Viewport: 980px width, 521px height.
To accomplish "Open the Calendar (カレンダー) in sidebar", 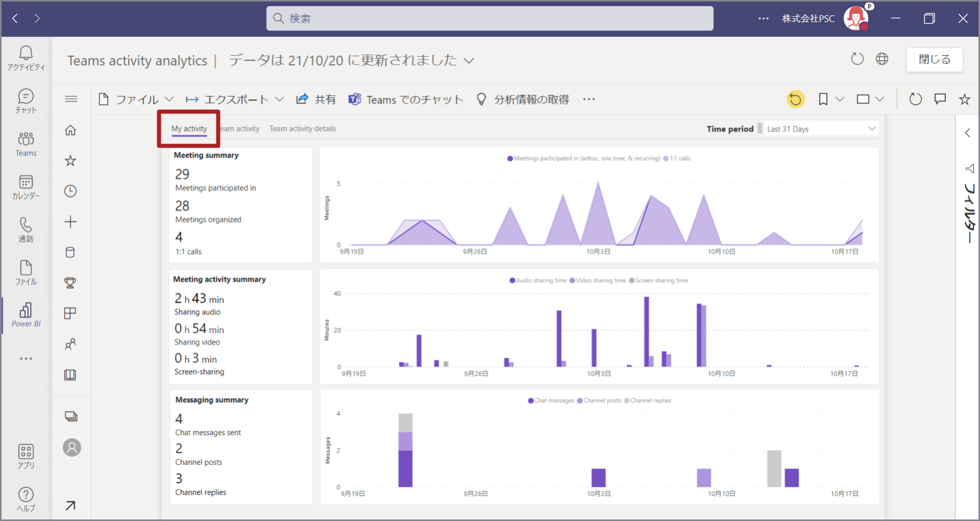I will point(26,187).
